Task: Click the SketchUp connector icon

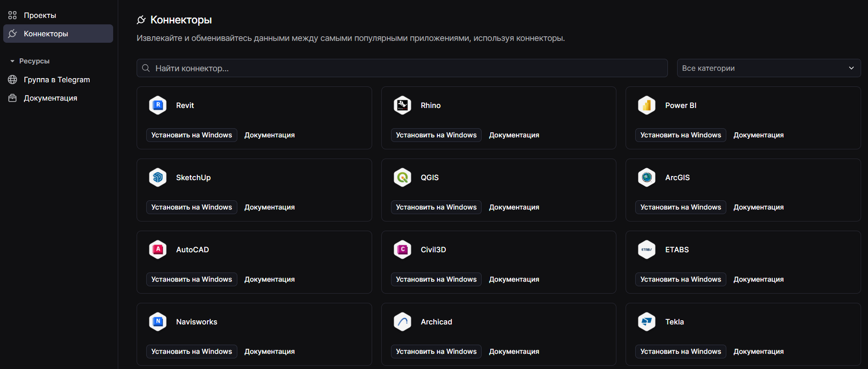Action: coord(158,177)
